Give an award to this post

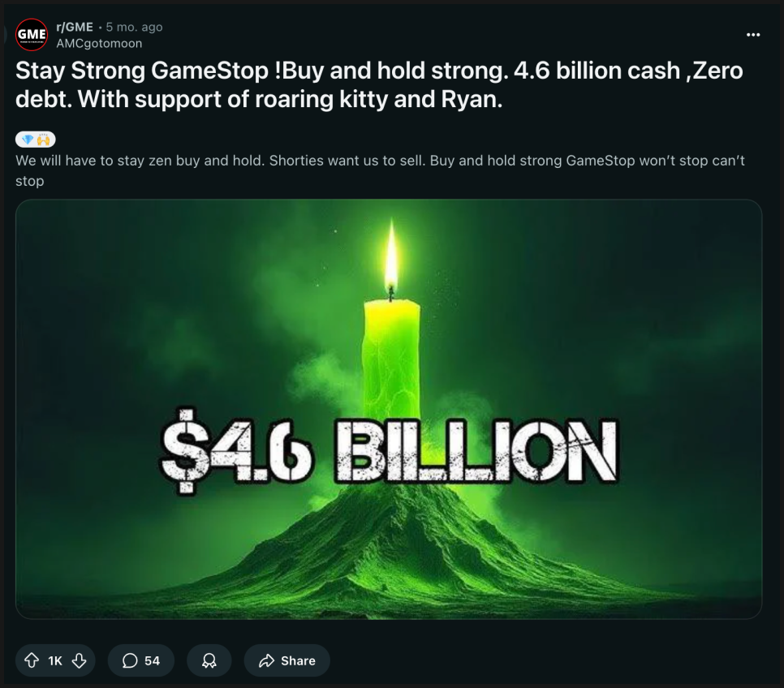(x=209, y=660)
